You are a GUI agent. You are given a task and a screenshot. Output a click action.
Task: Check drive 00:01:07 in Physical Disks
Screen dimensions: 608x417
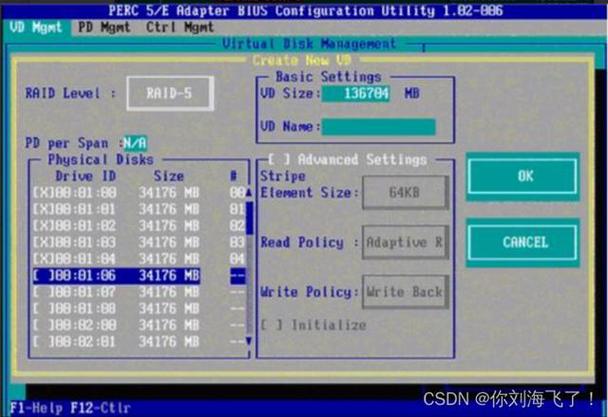39,292
